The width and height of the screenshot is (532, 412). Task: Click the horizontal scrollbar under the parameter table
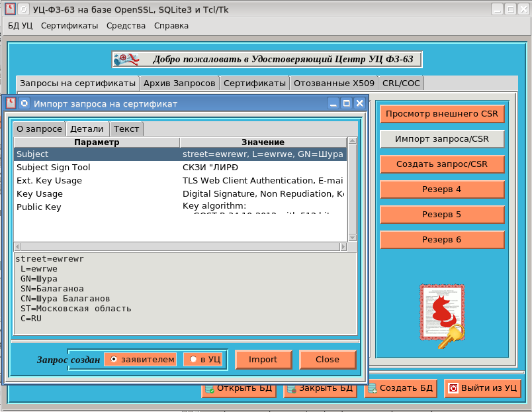(179, 246)
